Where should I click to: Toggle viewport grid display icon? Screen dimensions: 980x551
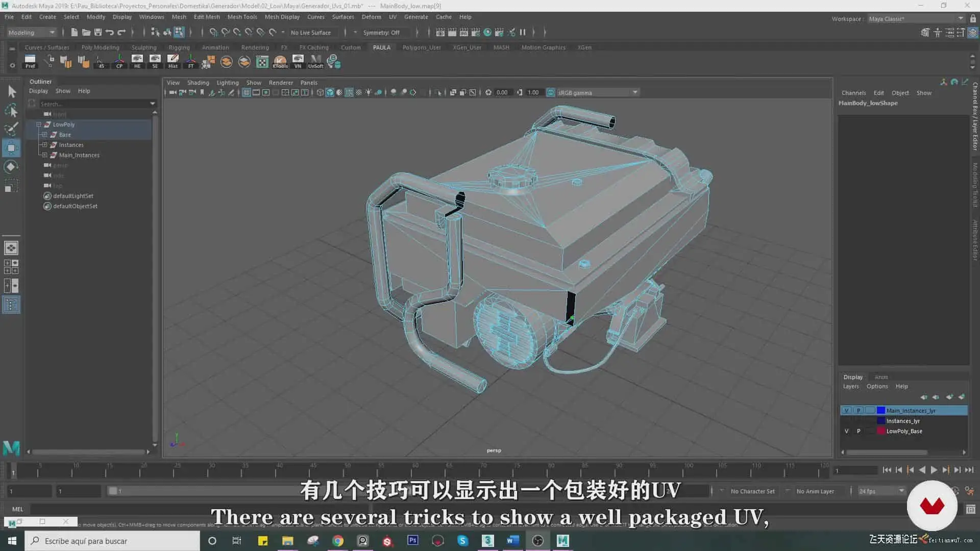[x=247, y=92]
